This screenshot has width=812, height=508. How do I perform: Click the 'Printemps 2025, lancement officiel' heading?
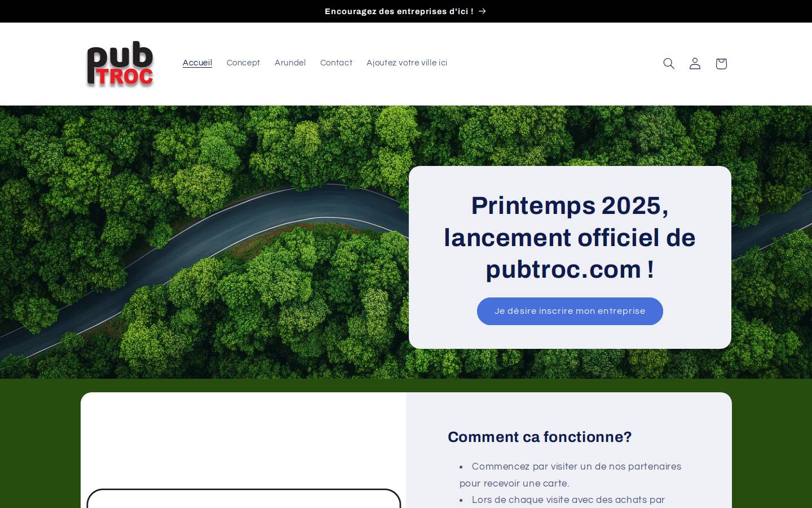(x=570, y=238)
